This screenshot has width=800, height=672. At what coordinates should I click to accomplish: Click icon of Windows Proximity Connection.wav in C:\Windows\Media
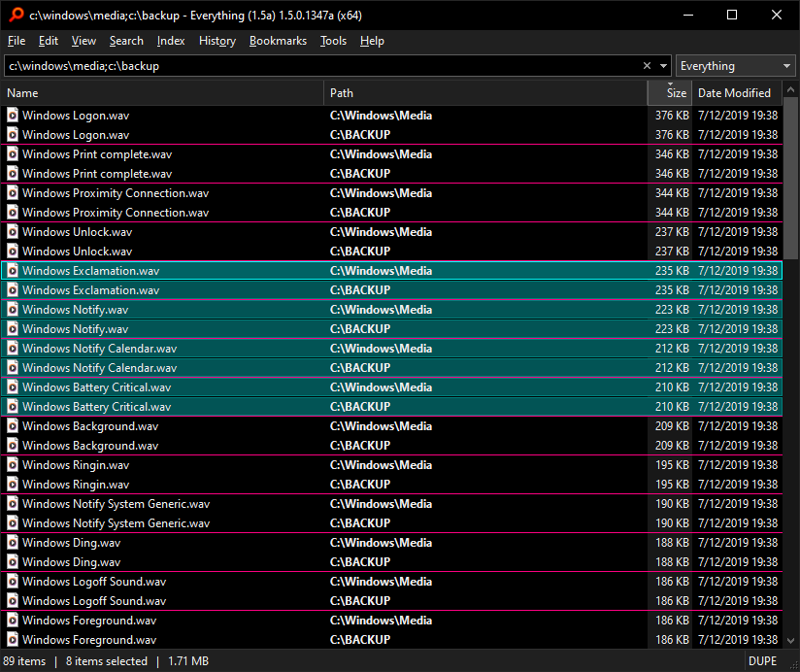pyautogui.click(x=13, y=193)
